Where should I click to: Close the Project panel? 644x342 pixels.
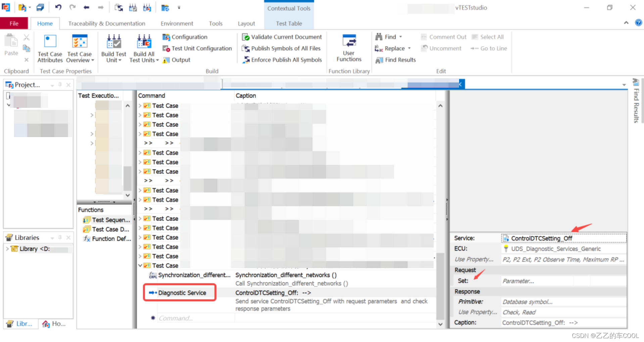[68, 85]
